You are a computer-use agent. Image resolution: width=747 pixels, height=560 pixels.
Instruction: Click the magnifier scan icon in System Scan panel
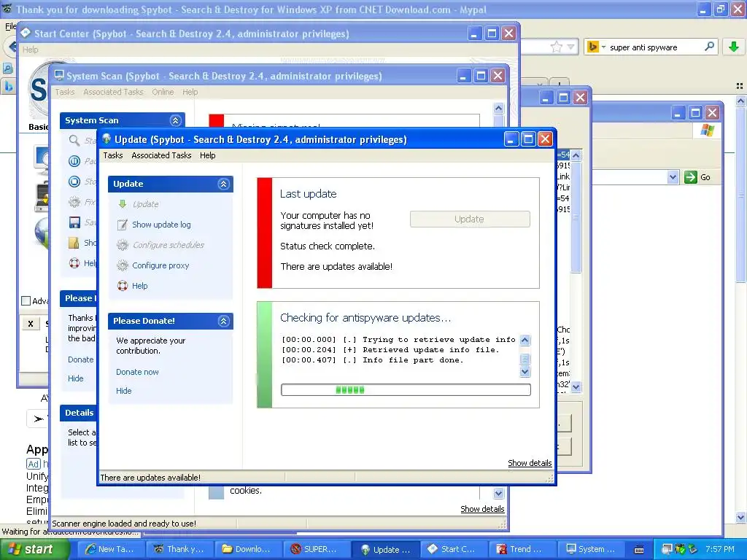pyautogui.click(x=74, y=140)
